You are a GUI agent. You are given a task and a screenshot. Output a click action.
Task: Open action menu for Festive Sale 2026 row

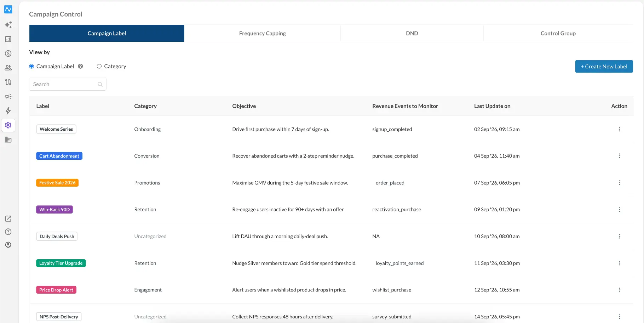(x=620, y=183)
